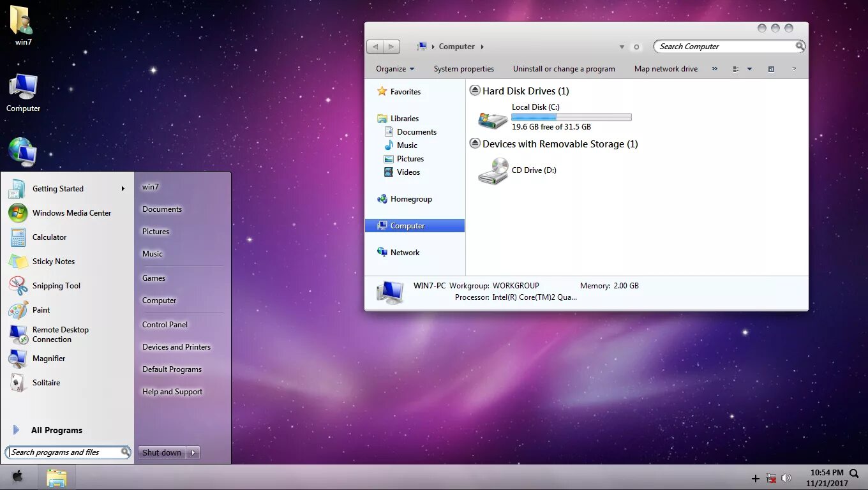Open the speaker volume tray icon
Screen dimensions: 868x490
(x=786, y=478)
